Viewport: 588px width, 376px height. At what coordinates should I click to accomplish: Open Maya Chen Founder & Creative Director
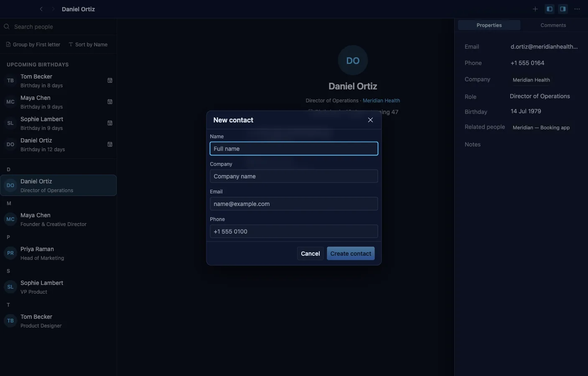click(x=58, y=219)
